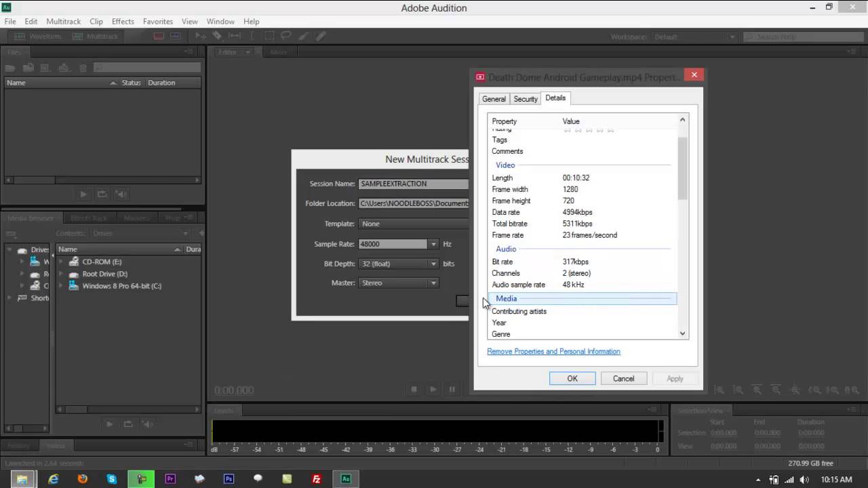The image size is (868, 488).
Task: Click Pause button in transport controls
Action: tap(452, 390)
